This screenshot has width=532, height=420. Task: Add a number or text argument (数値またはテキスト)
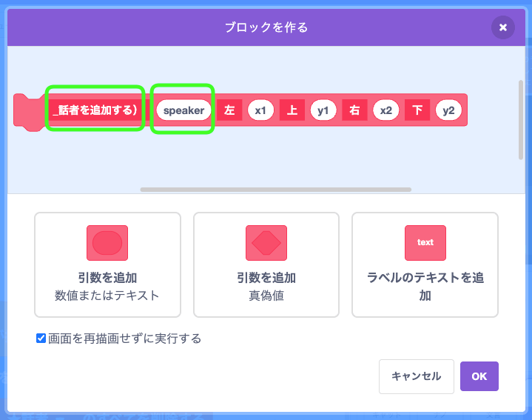[x=107, y=264]
